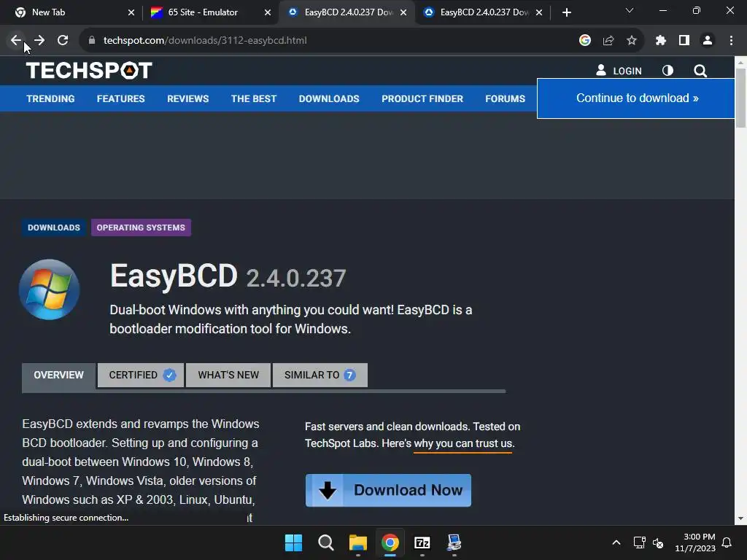Click muted volume tray icon
This screenshot has height=560, width=747.
point(658,542)
